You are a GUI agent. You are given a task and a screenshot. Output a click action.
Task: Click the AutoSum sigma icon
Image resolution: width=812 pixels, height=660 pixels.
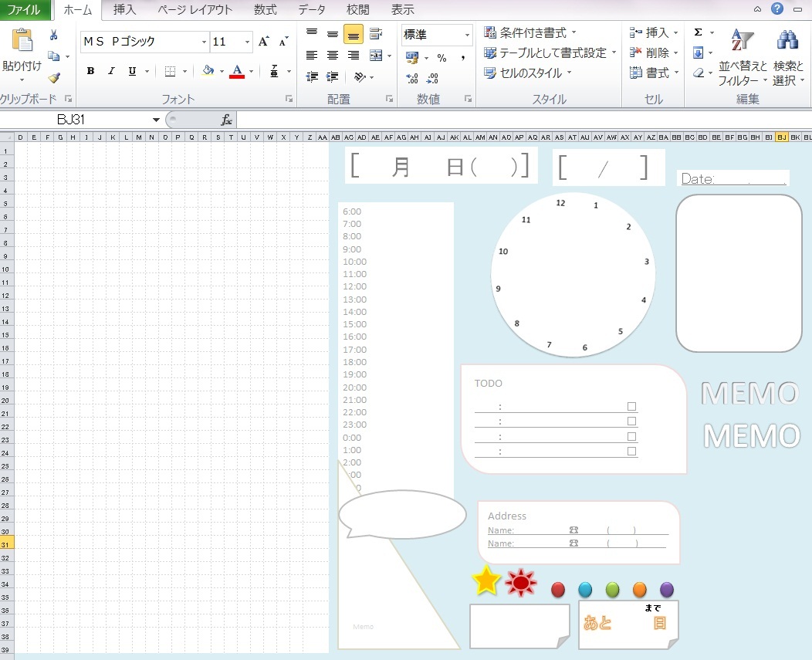click(698, 32)
